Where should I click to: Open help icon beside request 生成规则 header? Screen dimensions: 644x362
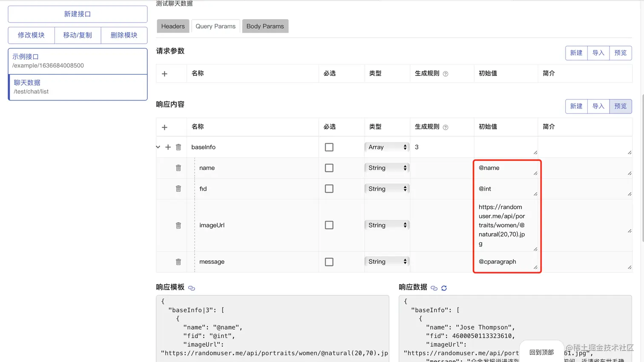pyautogui.click(x=446, y=74)
